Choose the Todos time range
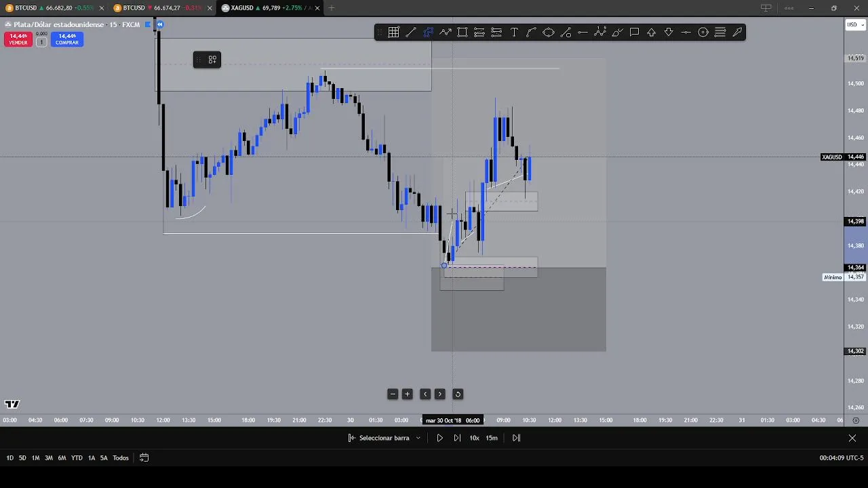Image resolution: width=868 pixels, height=488 pixels. pos(121,458)
